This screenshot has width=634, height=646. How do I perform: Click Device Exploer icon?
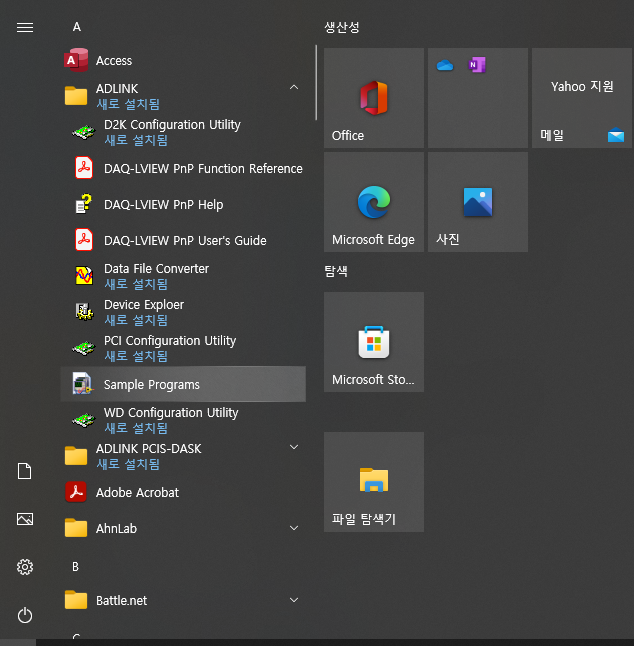coord(84,312)
